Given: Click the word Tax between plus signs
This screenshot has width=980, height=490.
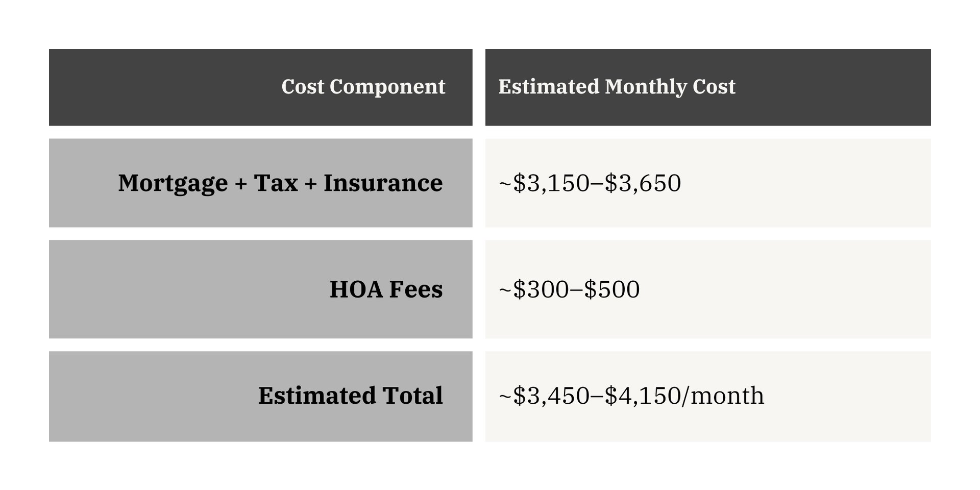Looking at the screenshot, I should 276,183.
